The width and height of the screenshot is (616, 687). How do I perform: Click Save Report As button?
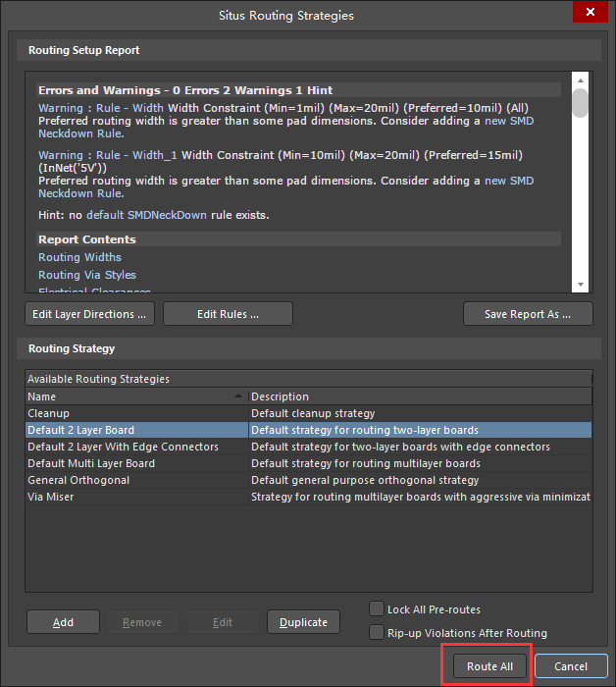click(x=528, y=314)
